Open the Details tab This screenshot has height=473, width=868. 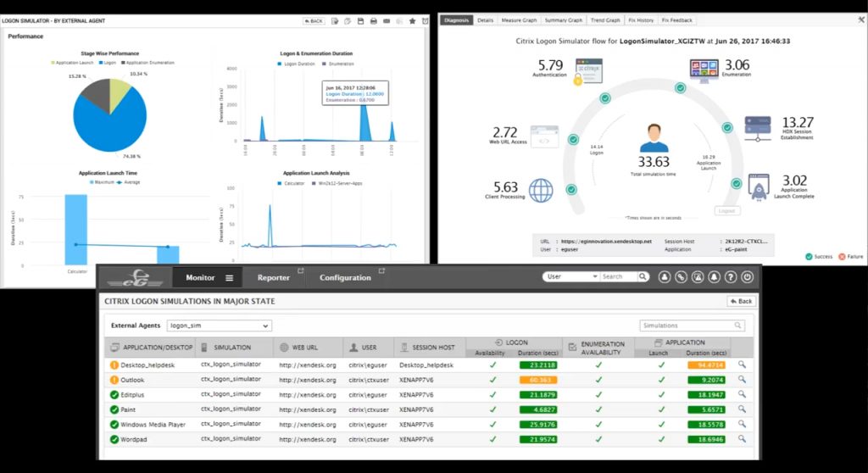(485, 20)
